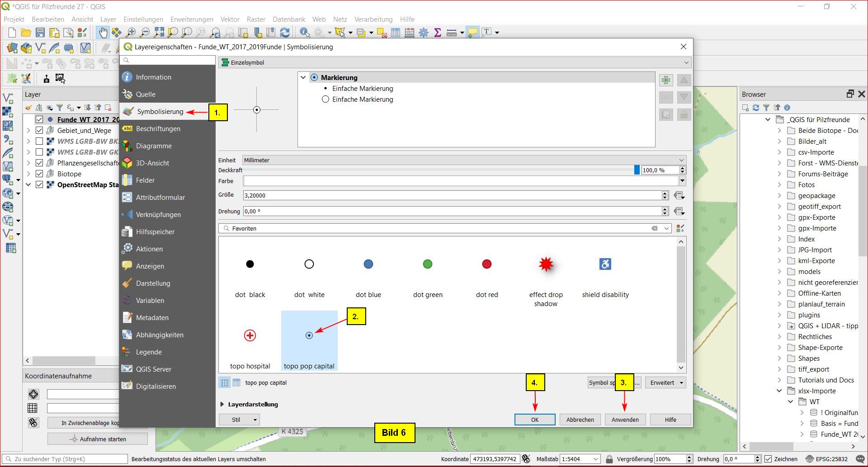Switch symbol list to icon view
The height and width of the screenshot is (467, 868).
click(224, 382)
